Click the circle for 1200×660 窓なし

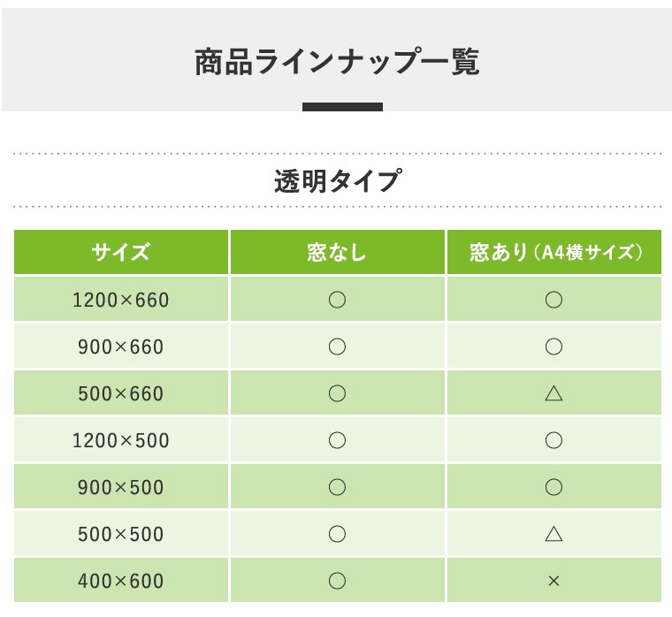337,300
